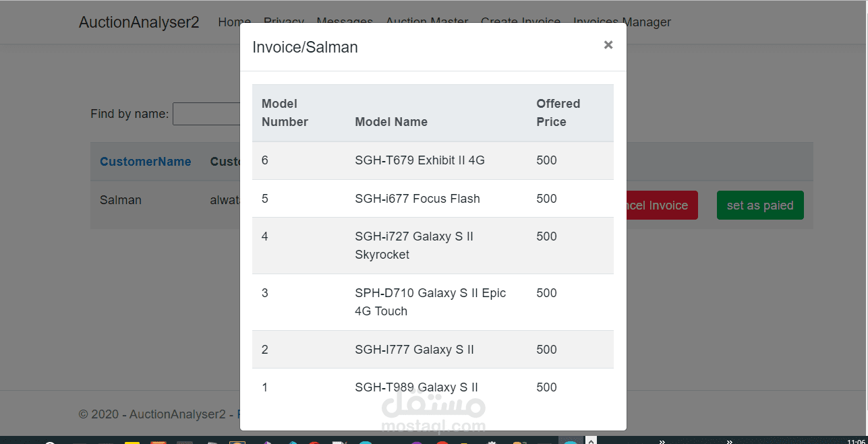Image resolution: width=868 pixels, height=444 pixels.
Task: Expand the taskbar hidden icons chevron
Action: 591,441
